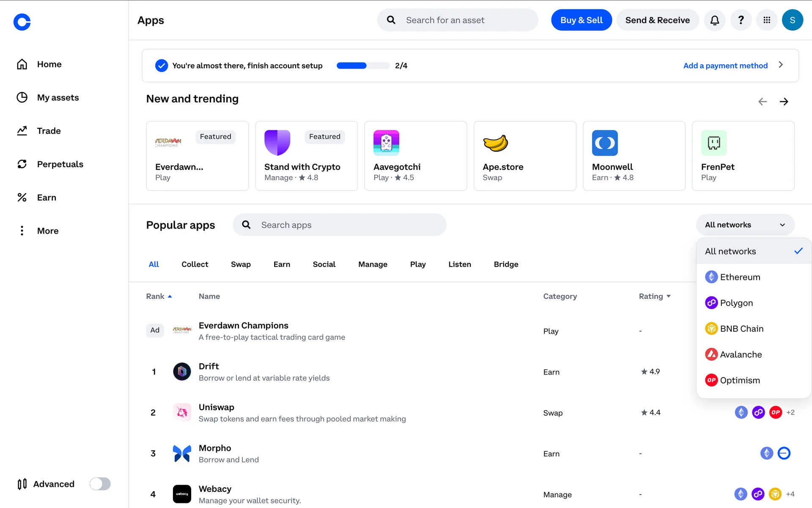Click the help question mark icon
Viewport: 812px width, 508px height.
741,20
